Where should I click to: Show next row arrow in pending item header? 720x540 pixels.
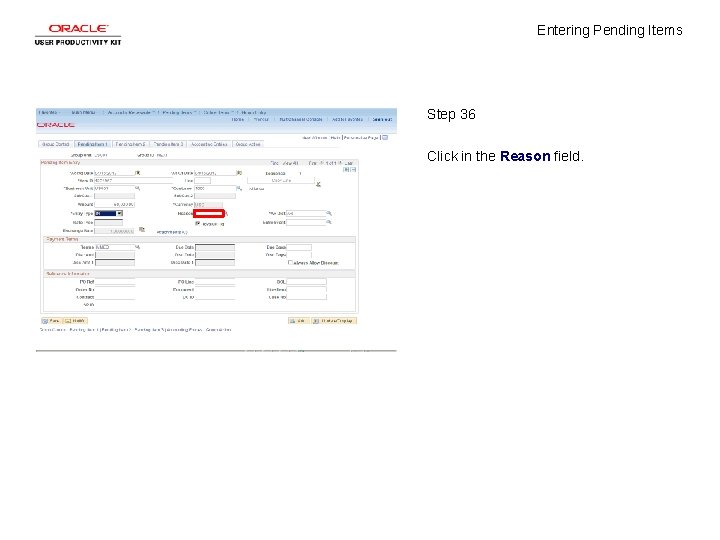pyautogui.click(x=340, y=163)
